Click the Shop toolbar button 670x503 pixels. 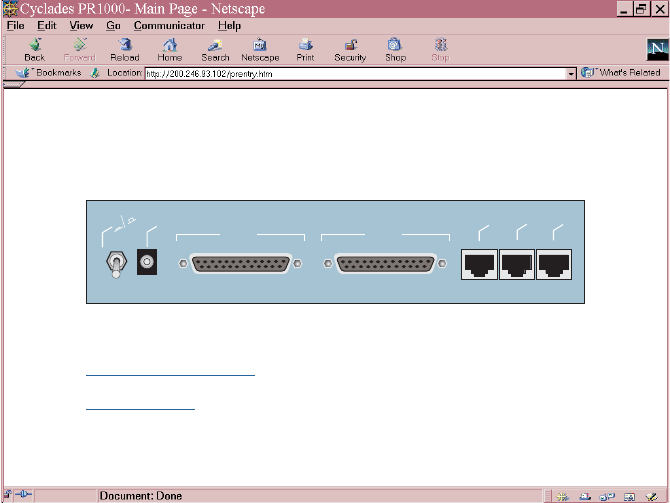tap(395, 50)
